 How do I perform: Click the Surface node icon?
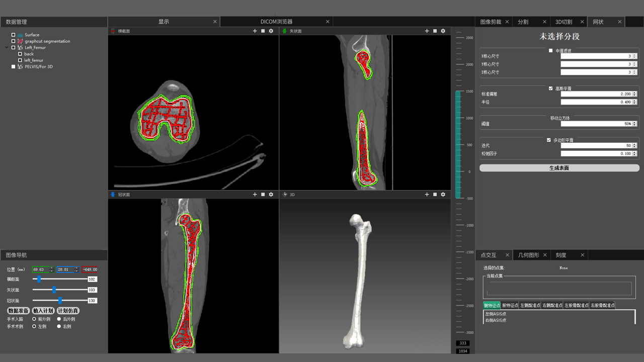click(21, 35)
